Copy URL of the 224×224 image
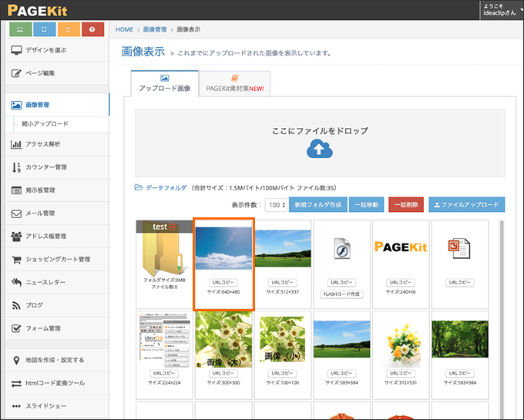The width and height of the screenshot is (524, 420). coord(164,374)
